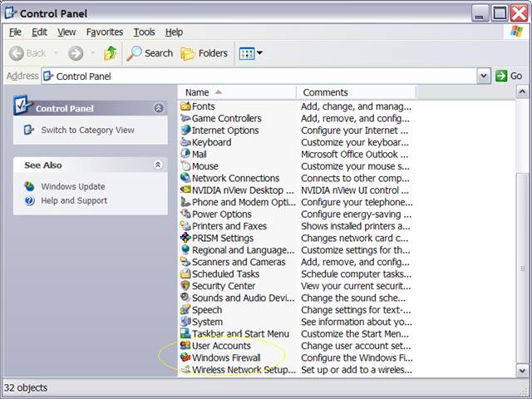Screen dimensions: 532x399
Task: Select the Power Options icon
Action: click(x=185, y=214)
